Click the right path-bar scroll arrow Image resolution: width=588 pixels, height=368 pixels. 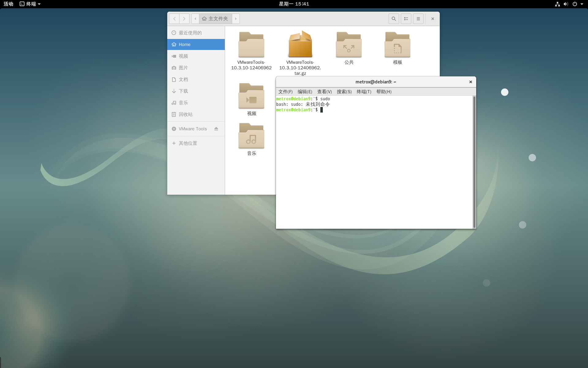(x=236, y=19)
